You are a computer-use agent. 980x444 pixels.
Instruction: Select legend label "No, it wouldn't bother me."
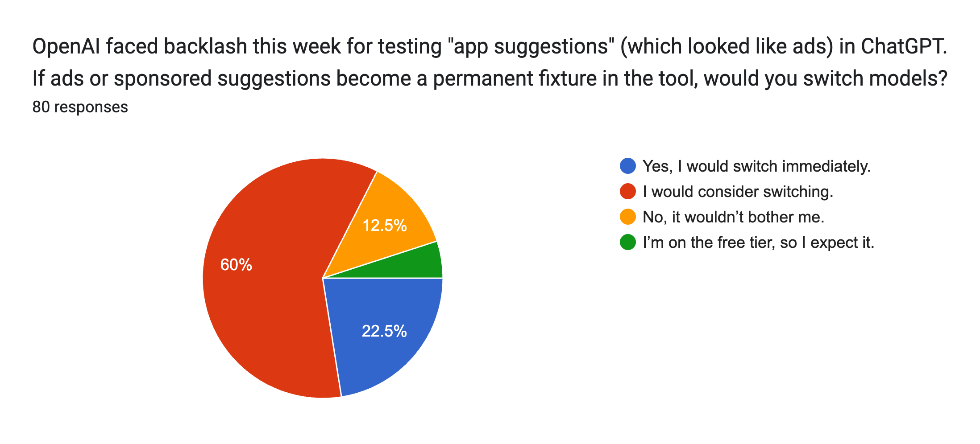(733, 217)
